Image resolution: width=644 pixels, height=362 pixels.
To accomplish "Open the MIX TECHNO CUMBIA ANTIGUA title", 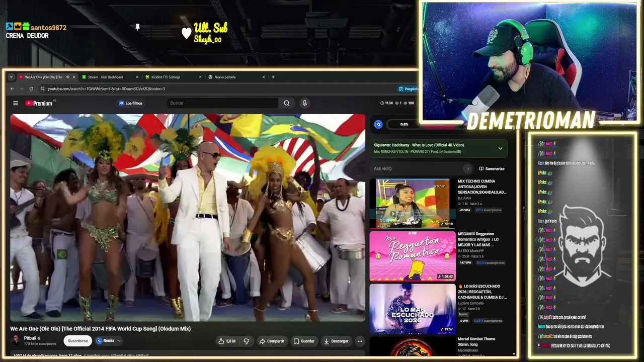I will (x=482, y=187).
